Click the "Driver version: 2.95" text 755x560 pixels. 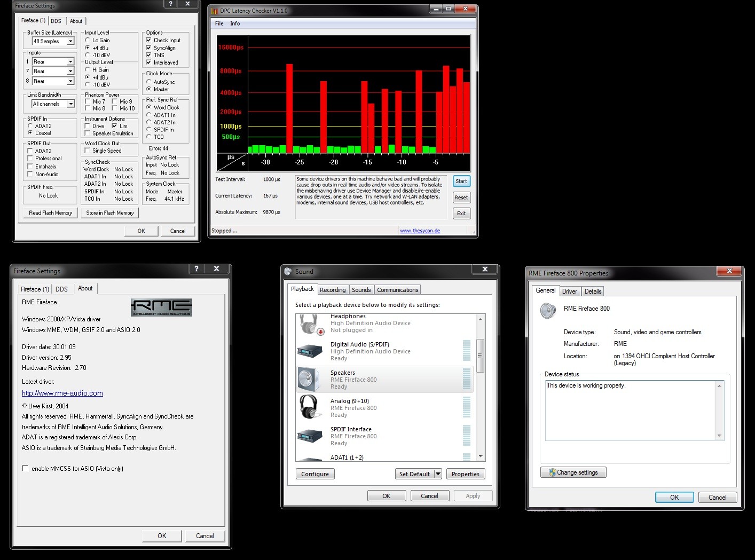[46, 358]
